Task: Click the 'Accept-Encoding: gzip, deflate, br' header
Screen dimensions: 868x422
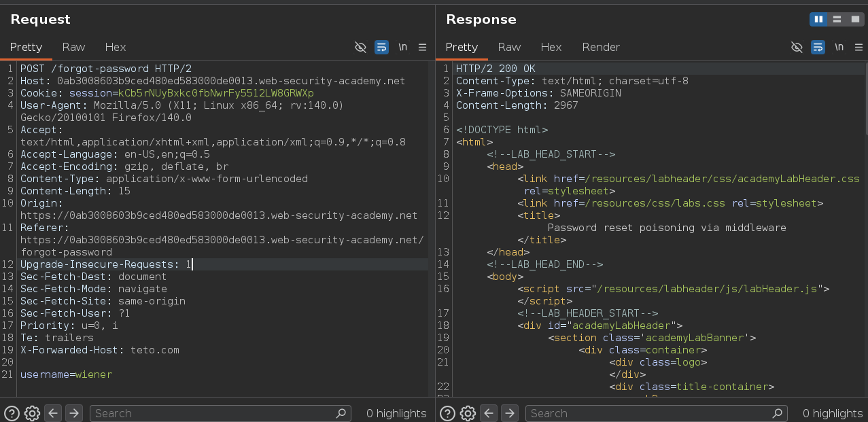Action: 124,166
